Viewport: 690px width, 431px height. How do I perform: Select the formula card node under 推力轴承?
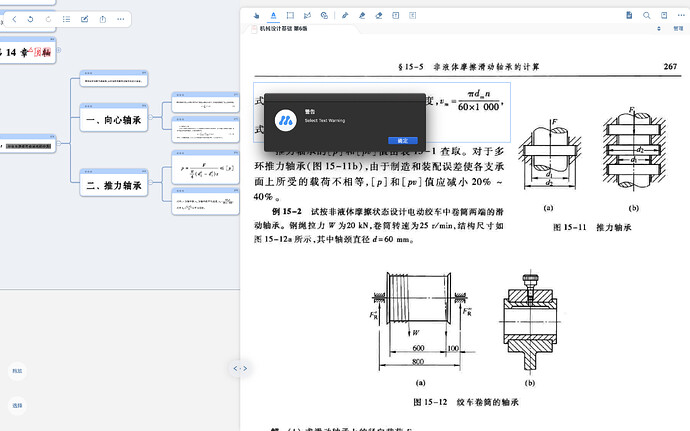[206, 167]
